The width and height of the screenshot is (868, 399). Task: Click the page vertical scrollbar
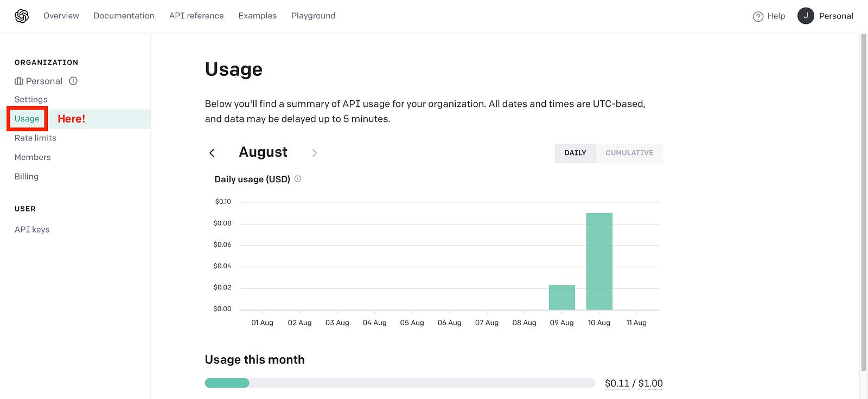[864, 203]
